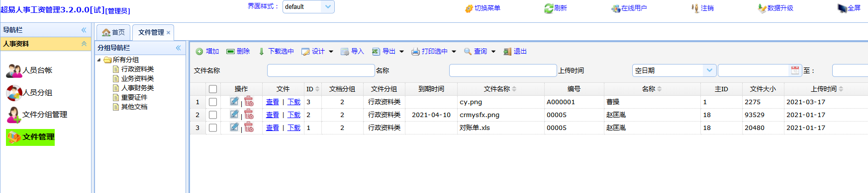Click the 刷新 refresh icon
The height and width of the screenshot is (193, 868).
(549, 8)
